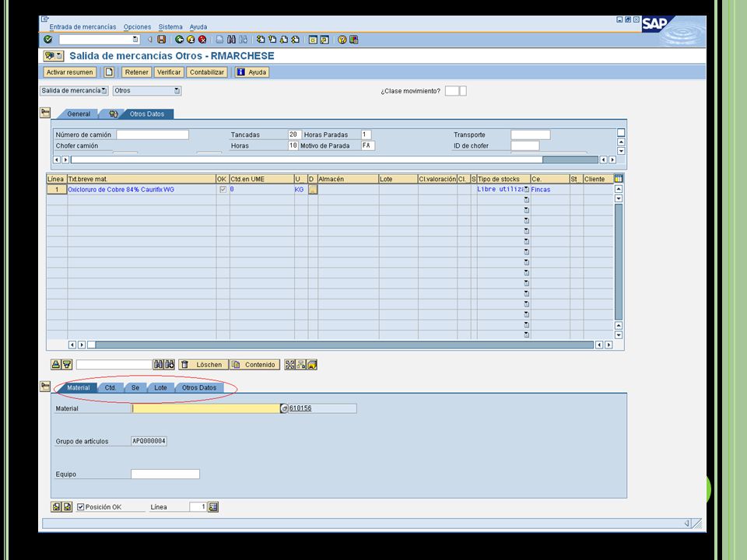The width and height of the screenshot is (747, 560).
Task: Click the Find Next icon in top toolbar
Action: pos(243,40)
